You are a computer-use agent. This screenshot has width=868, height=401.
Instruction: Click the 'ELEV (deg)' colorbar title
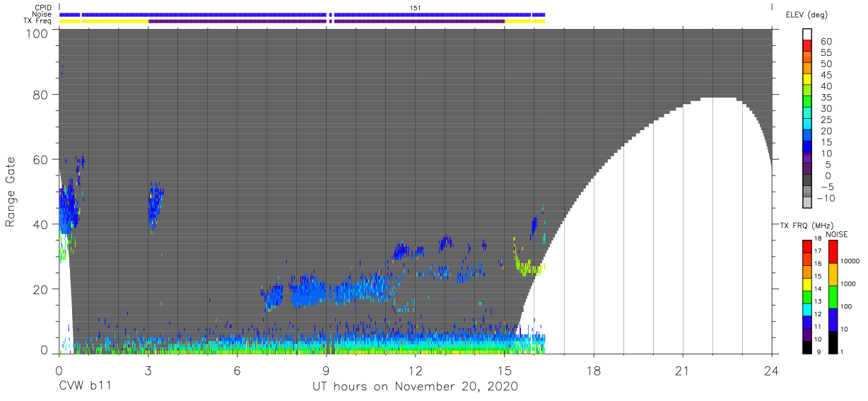807,14
